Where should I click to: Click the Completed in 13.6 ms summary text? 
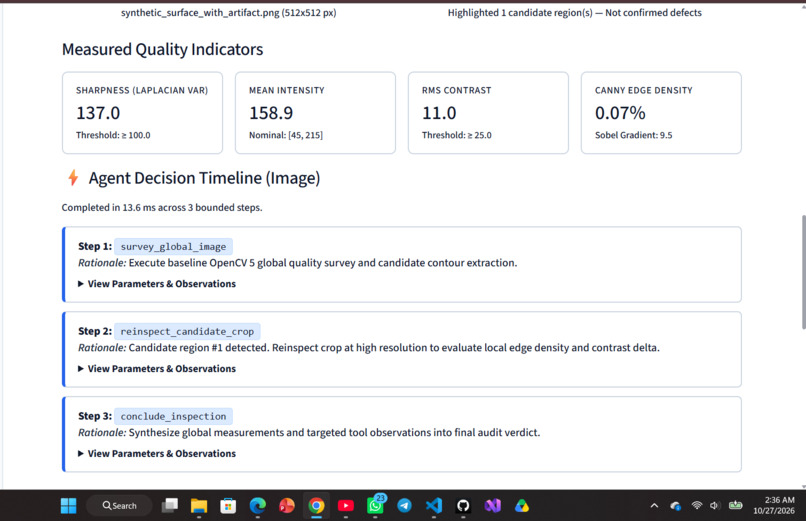tap(162, 208)
